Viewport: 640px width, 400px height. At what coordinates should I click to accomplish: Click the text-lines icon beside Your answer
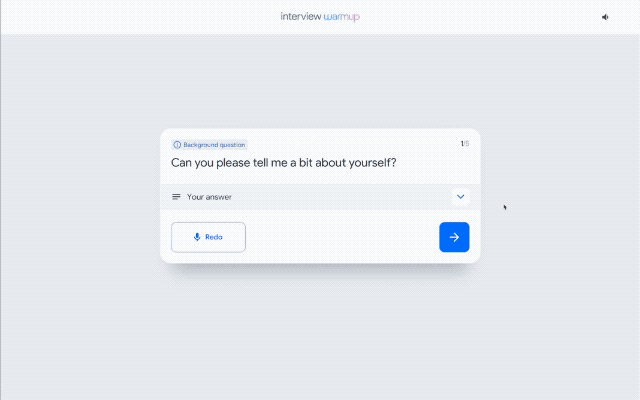(177, 197)
